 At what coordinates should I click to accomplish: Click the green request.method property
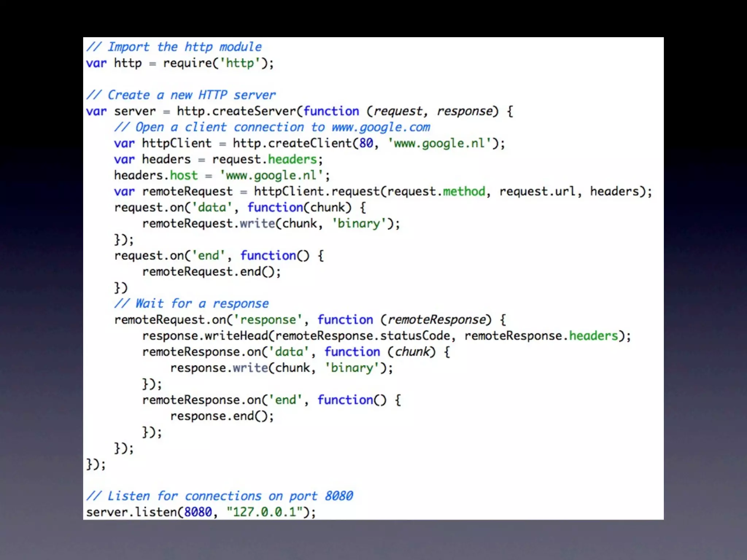click(464, 191)
